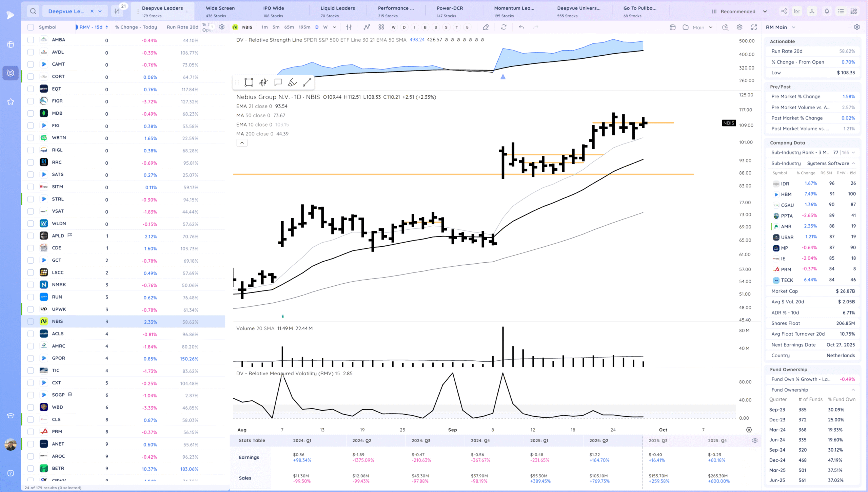Select the trend line tool in the floating toolbar
This screenshot has height=492, width=868.
pos(307,82)
